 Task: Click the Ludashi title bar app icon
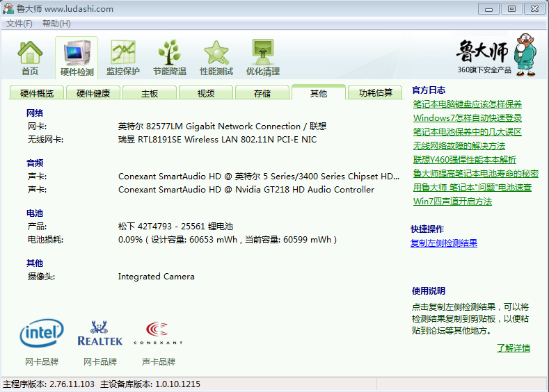click(x=8, y=8)
